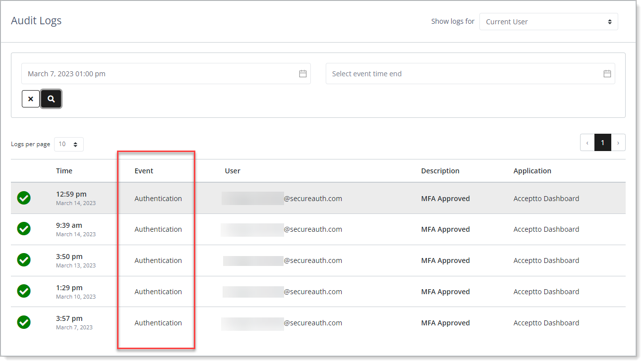Click Authentication in the 9:39 am row
Image resolution: width=644 pixels, height=364 pixels.
[x=158, y=229]
